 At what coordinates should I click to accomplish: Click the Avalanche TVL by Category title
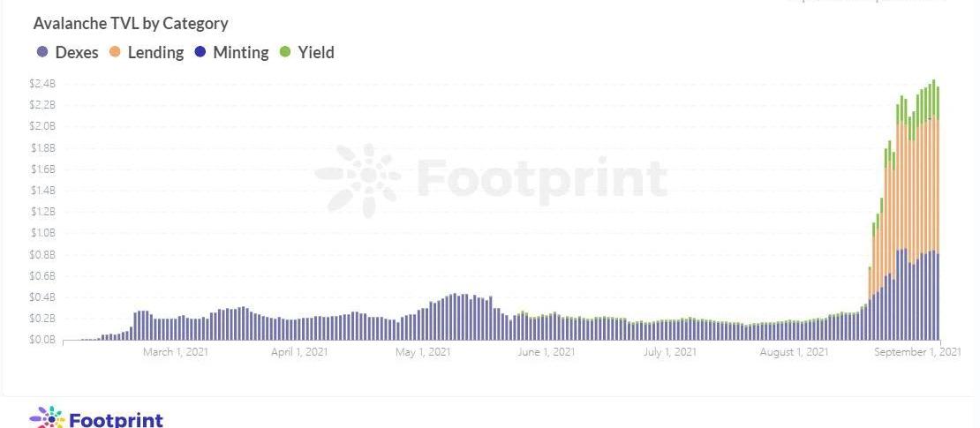131,24
